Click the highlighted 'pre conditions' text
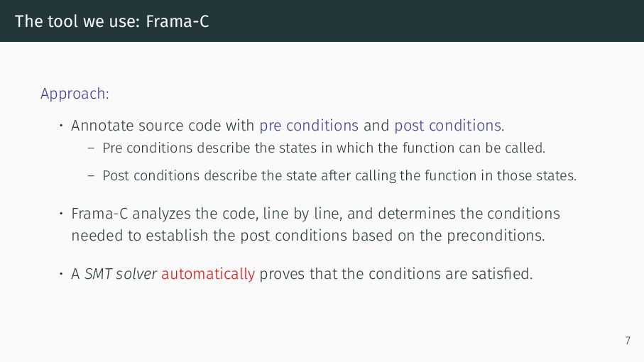This screenshot has height=362, width=644. [309, 126]
